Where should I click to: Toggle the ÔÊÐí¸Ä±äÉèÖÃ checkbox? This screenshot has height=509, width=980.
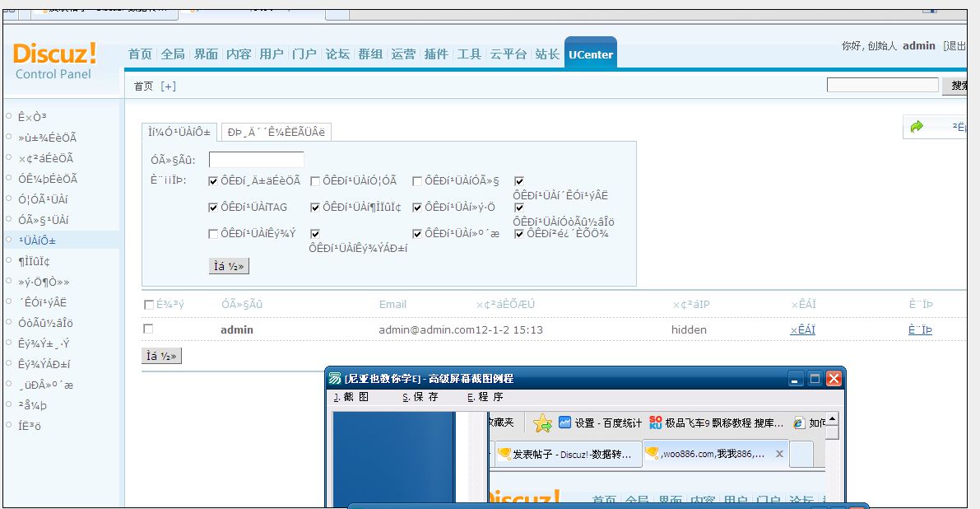[213, 180]
